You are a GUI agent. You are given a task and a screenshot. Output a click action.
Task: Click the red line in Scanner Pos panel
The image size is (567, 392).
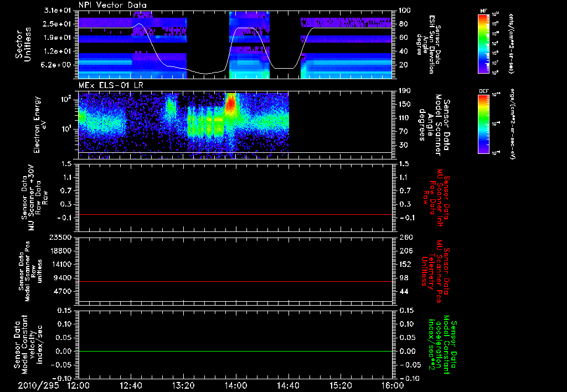[x=235, y=281]
